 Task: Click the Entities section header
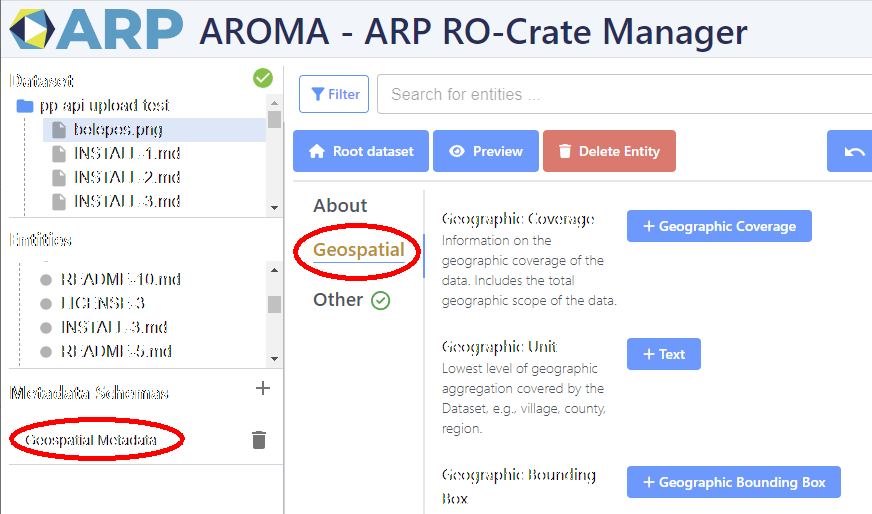point(40,240)
